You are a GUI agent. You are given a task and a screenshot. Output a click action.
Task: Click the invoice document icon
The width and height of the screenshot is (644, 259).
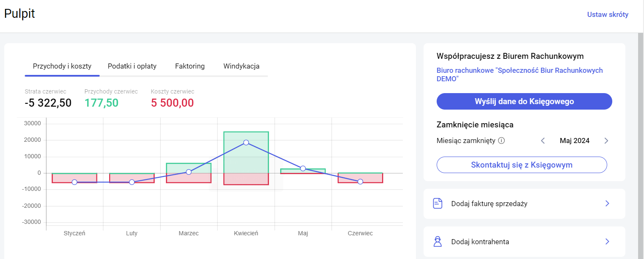(x=438, y=204)
